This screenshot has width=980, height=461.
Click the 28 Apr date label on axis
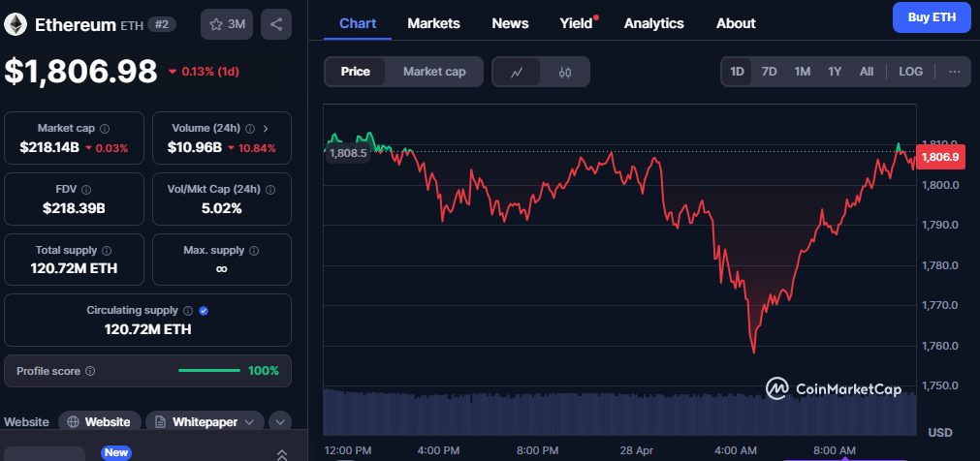[x=636, y=450]
